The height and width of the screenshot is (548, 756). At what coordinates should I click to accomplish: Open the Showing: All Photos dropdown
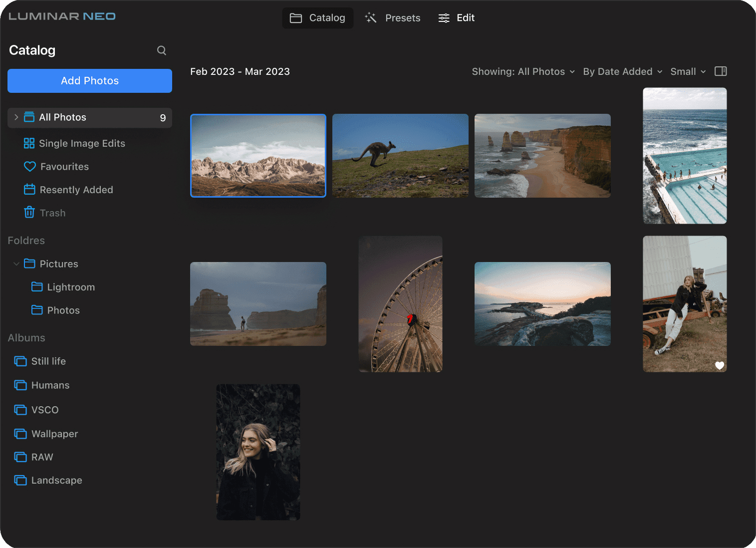523,72
